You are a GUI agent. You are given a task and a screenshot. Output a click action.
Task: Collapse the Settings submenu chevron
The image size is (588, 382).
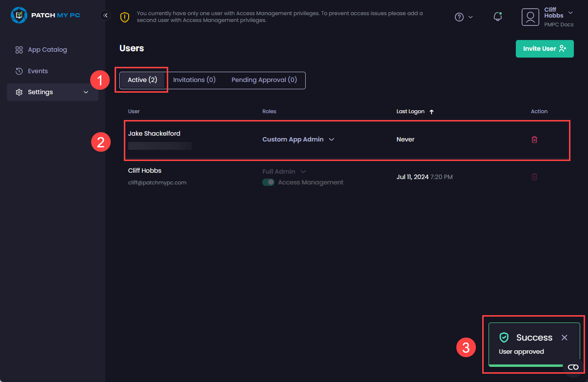point(86,92)
